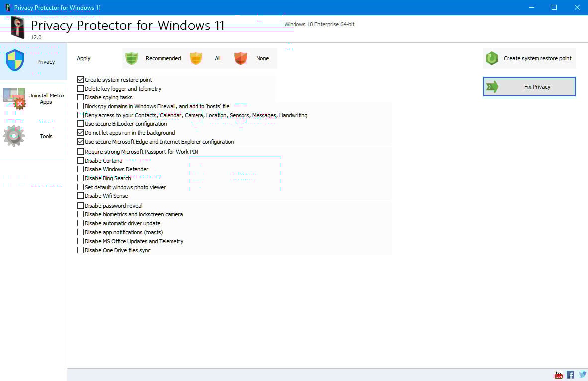Check Use secure BitLocker configuration
This screenshot has width=588, height=381.
tap(80, 124)
